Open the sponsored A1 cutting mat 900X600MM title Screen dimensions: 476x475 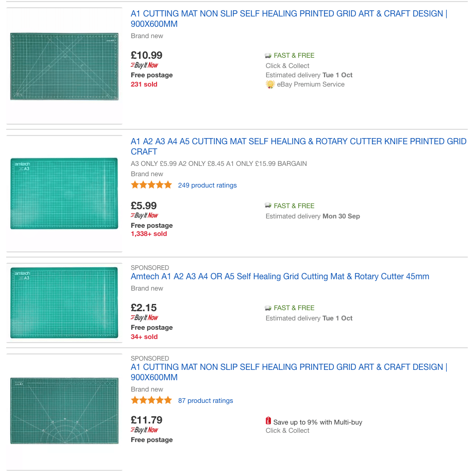[288, 372]
